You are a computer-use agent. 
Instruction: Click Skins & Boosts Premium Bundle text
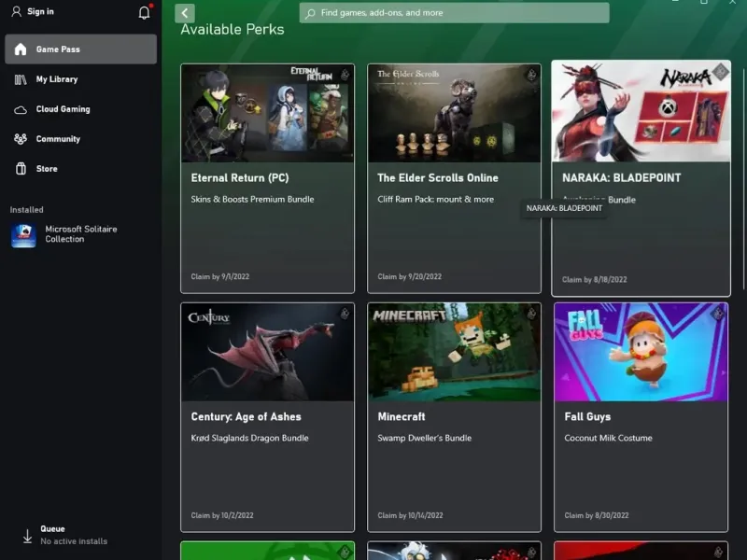252,200
